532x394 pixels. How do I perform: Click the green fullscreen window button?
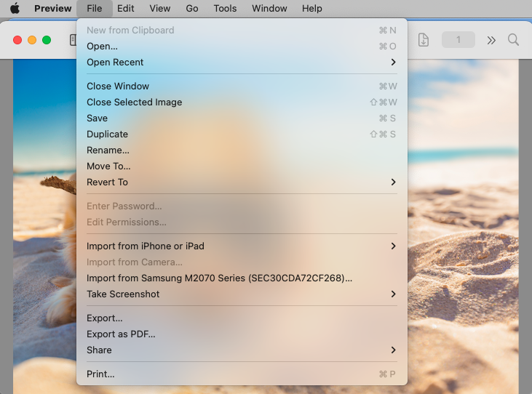[47, 40]
